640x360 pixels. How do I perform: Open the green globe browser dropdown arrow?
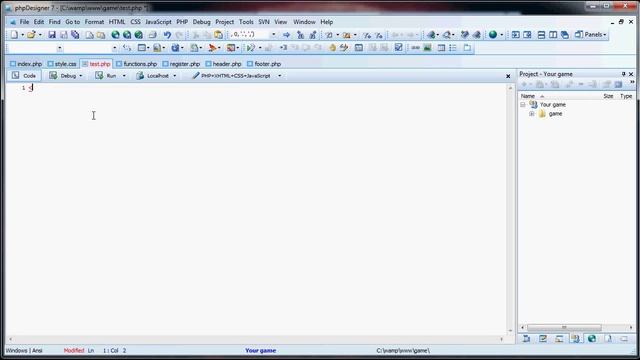(x=502, y=35)
